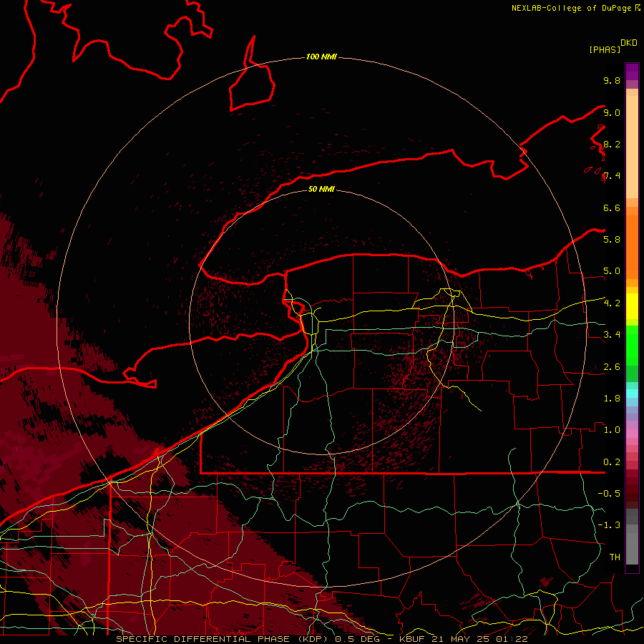Click the -1.3 scale value
Image resolution: width=644 pixels, height=644 pixels.
click(x=609, y=525)
